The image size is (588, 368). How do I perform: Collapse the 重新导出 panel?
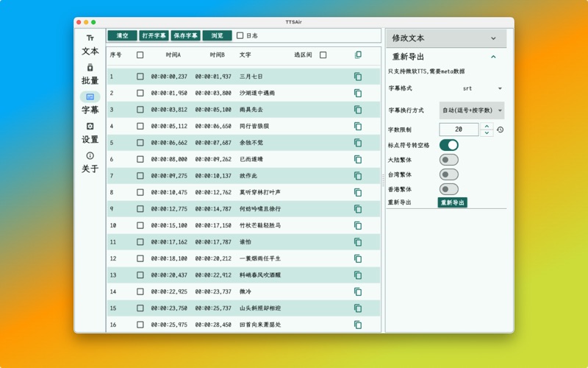446,57
